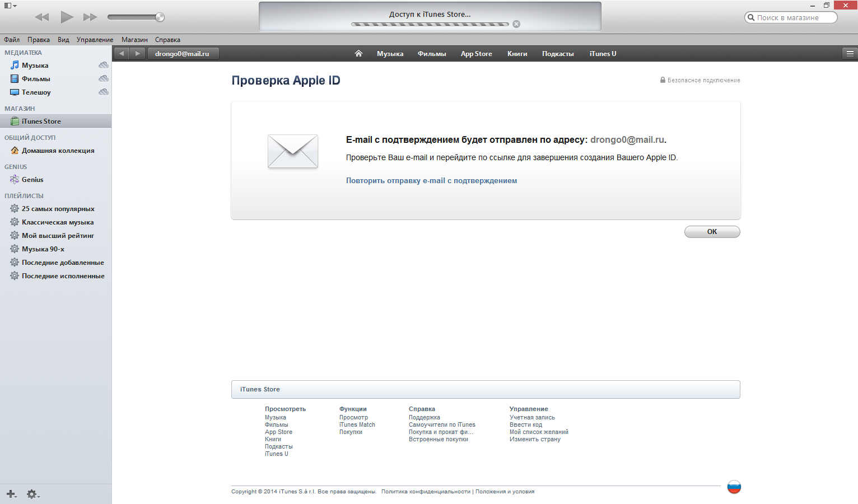This screenshot has width=858, height=504.
Task: Select Телешоу in the library sidebar
Action: 36,92
